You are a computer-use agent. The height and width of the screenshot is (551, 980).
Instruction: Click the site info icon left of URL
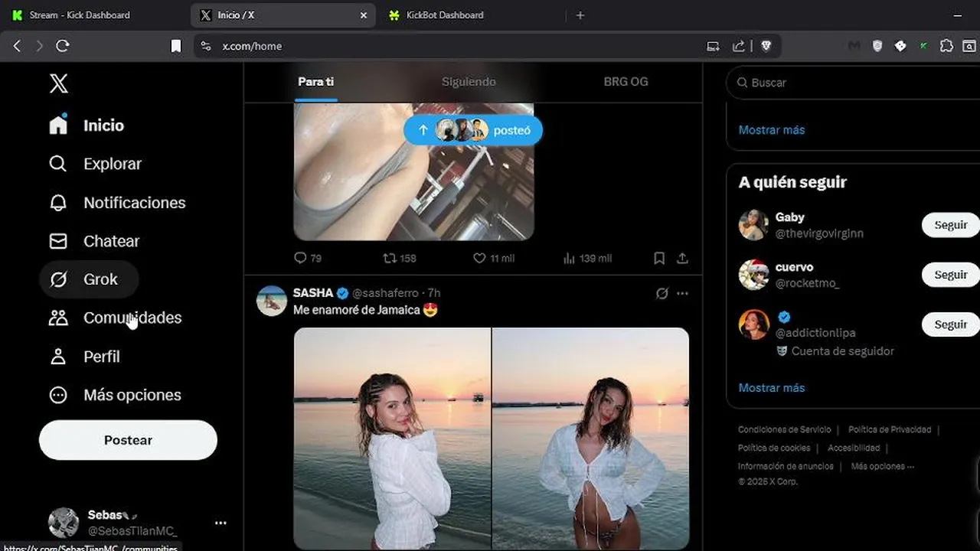coord(205,46)
